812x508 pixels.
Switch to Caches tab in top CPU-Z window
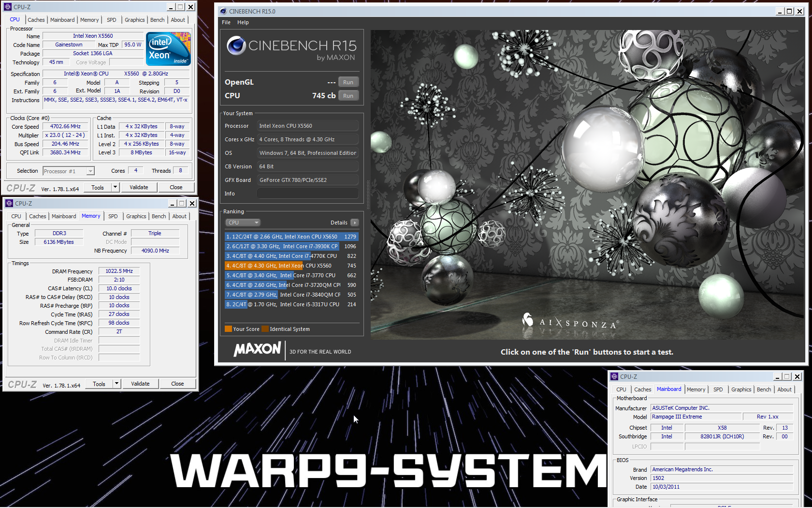pos(36,20)
